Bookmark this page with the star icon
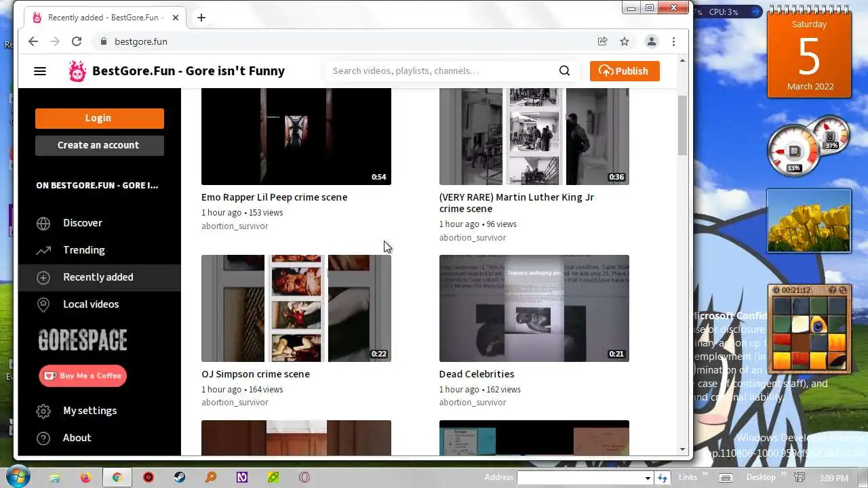This screenshot has height=488, width=868. coord(625,41)
